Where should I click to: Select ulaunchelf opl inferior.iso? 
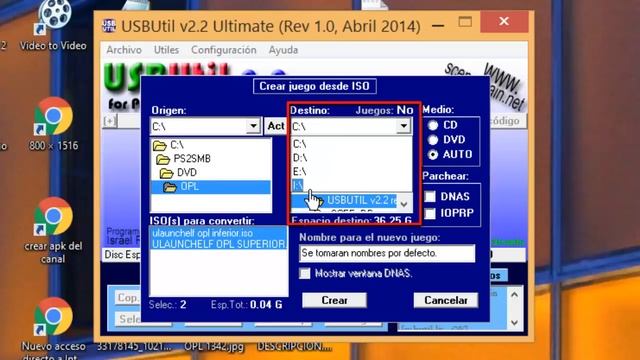coord(218,233)
